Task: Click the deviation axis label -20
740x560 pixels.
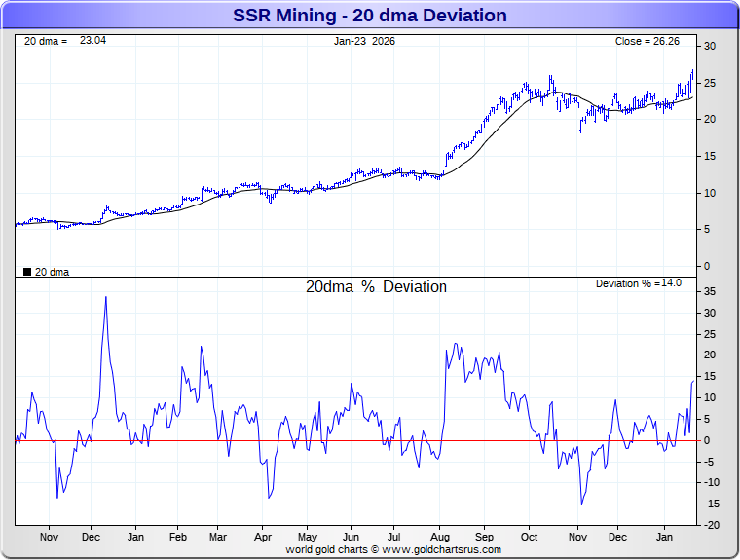Action: (x=711, y=525)
